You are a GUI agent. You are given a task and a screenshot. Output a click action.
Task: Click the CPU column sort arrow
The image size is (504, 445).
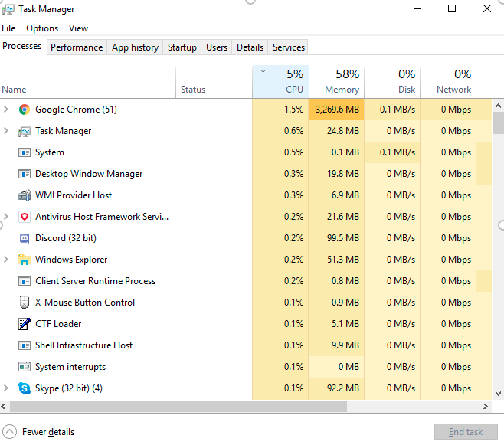tap(263, 71)
